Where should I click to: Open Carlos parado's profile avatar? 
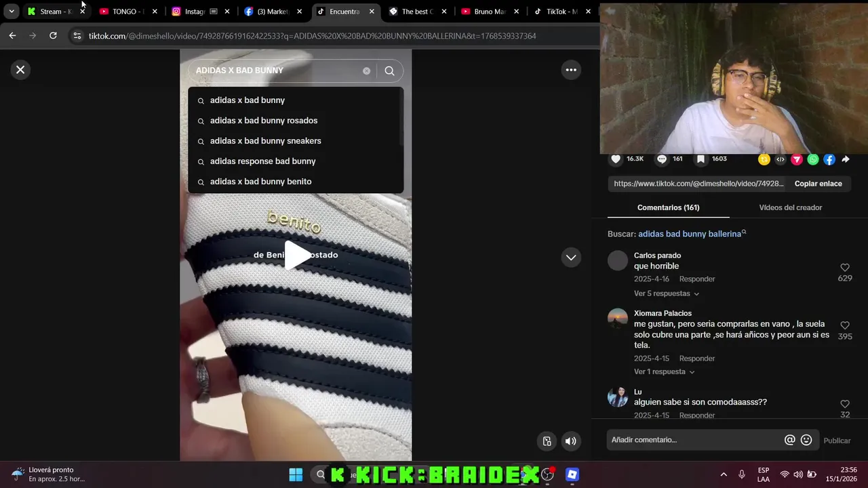pos(618,261)
